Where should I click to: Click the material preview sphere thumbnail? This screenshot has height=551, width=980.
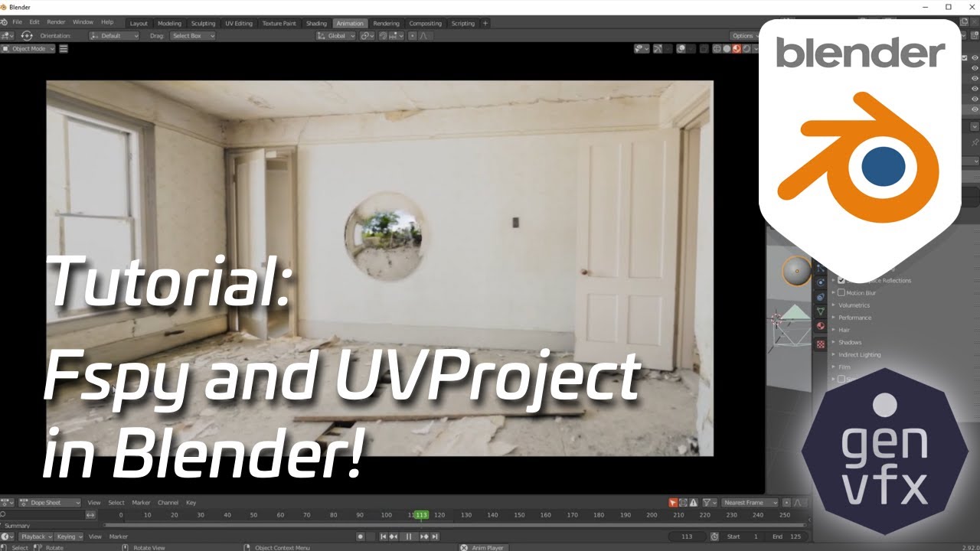pos(797,271)
